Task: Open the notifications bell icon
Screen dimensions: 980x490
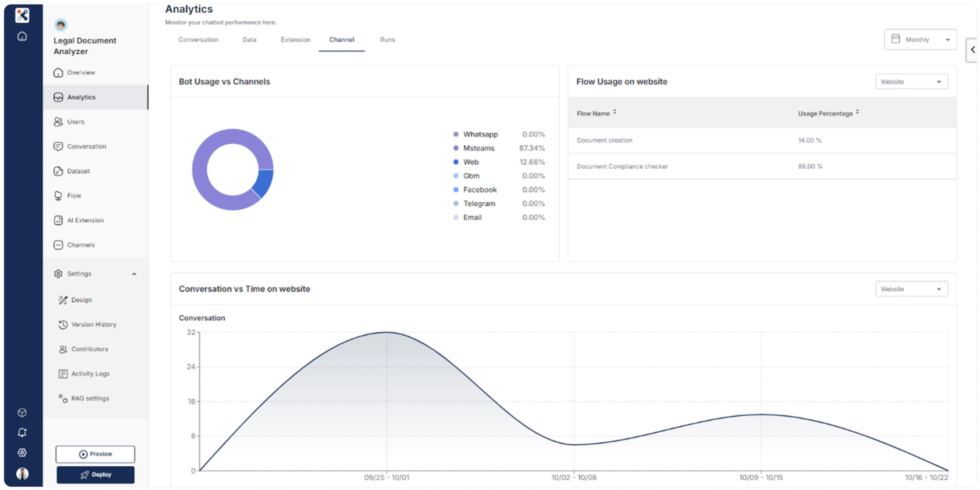Action: (22, 433)
